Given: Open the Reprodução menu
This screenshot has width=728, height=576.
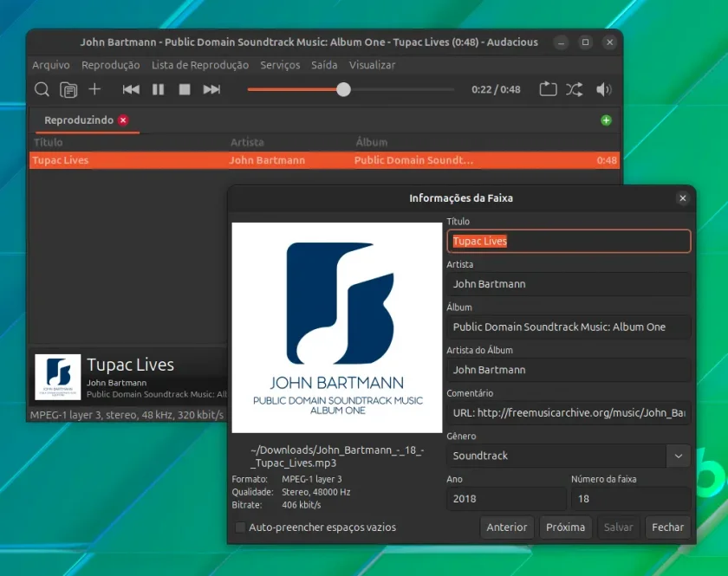Looking at the screenshot, I should coord(111,65).
